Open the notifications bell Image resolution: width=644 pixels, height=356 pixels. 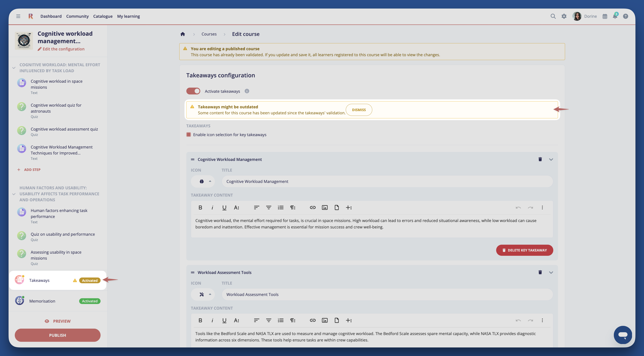[615, 16]
